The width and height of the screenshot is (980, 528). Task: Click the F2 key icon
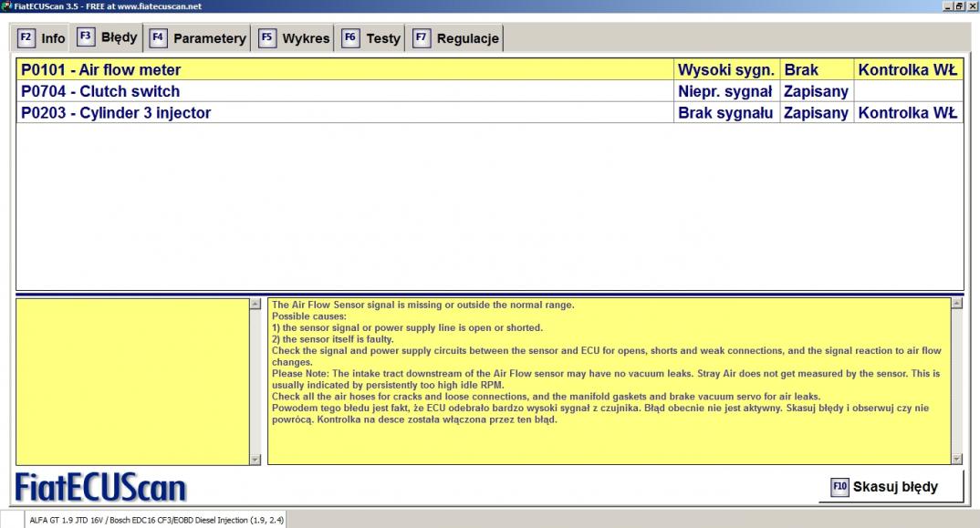pos(26,37)
